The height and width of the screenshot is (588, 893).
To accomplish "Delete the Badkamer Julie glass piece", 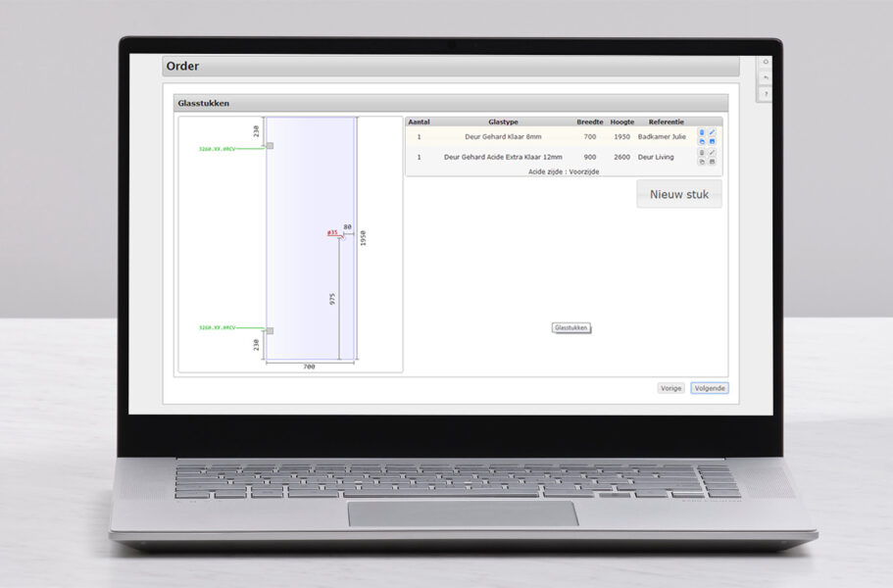I will (x=702, y=132).
